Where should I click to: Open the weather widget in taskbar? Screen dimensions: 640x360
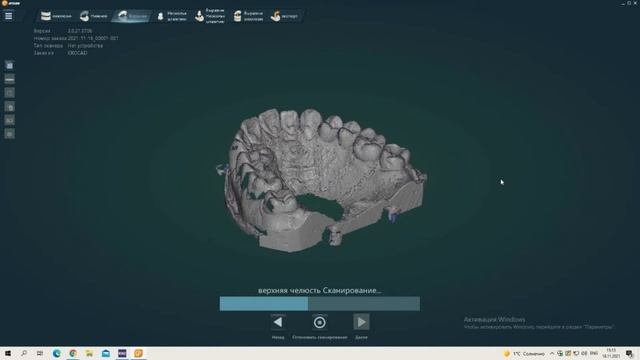click(524, 353)
